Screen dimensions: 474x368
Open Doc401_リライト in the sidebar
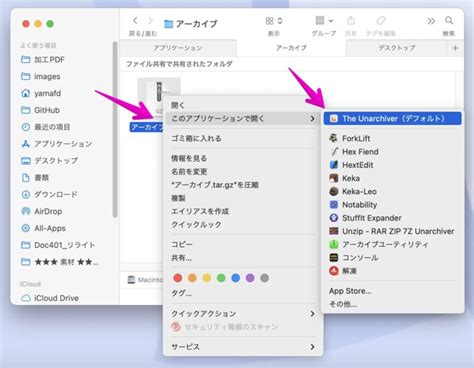[66, 245]
